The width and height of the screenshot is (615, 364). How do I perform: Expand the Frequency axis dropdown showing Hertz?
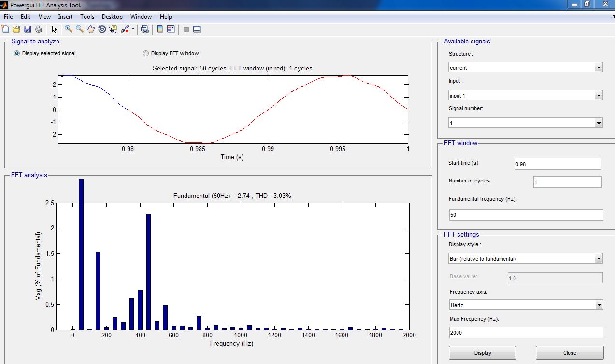point(525,305)
